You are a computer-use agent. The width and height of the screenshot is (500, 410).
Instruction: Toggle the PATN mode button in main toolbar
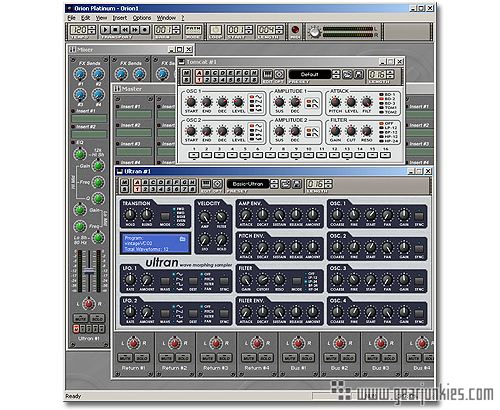pyautogui.click(x=193, y=30)
